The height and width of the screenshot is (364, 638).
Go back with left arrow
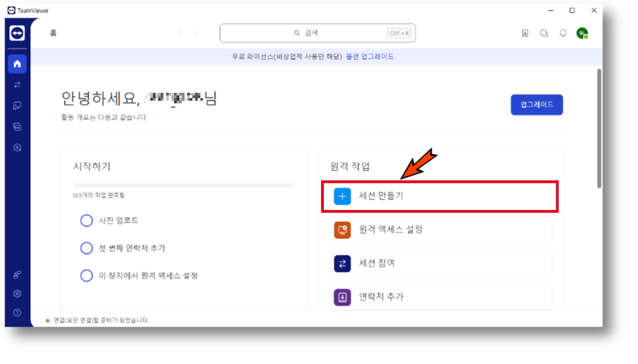(x=180, y=33)
